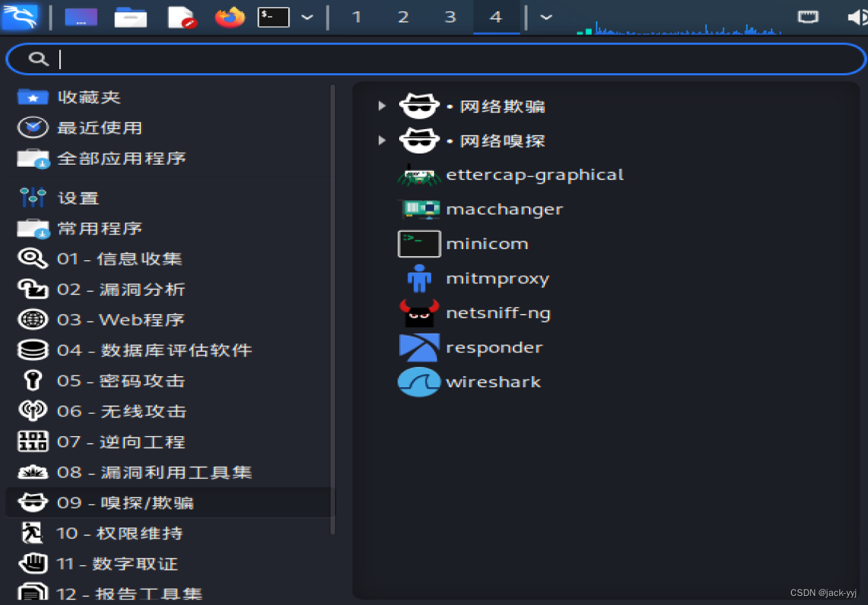The image size is (868, 605).
Task: Click the hand icon for 数字取证
Action: tap(33, 564)
